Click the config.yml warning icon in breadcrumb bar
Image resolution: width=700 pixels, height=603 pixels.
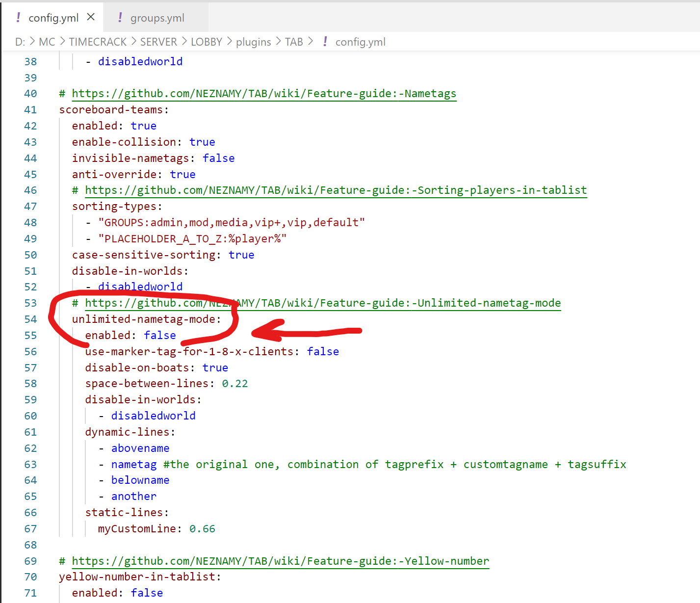[x=325, y=42]
